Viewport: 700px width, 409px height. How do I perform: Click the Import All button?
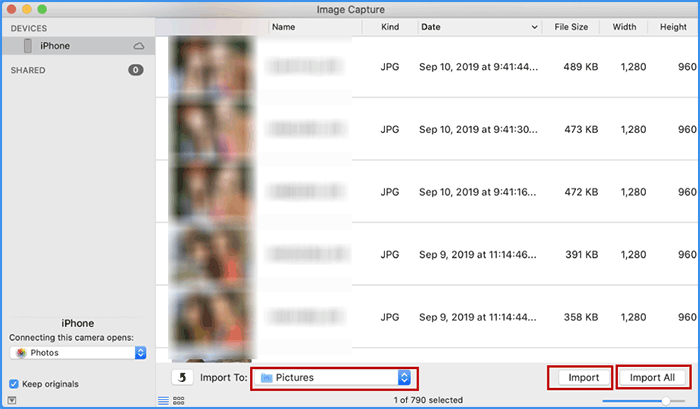(x=652, y=378)
